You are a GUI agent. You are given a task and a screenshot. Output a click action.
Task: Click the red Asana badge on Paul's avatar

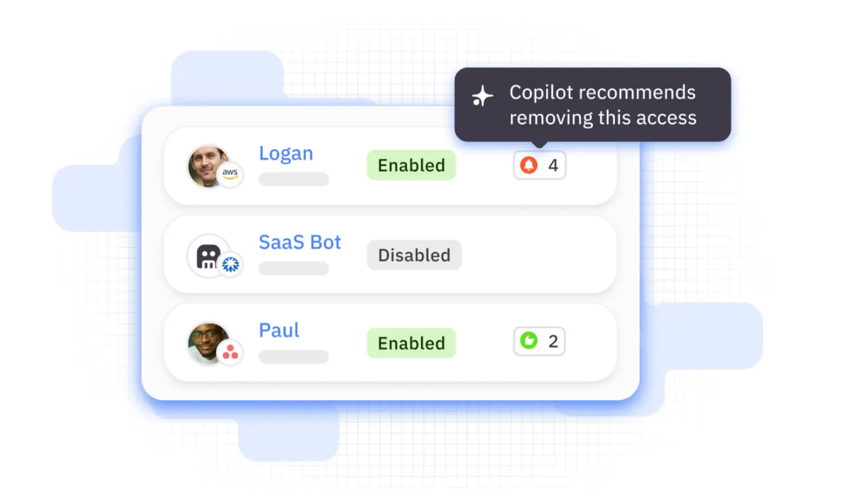tap(230, 352)
